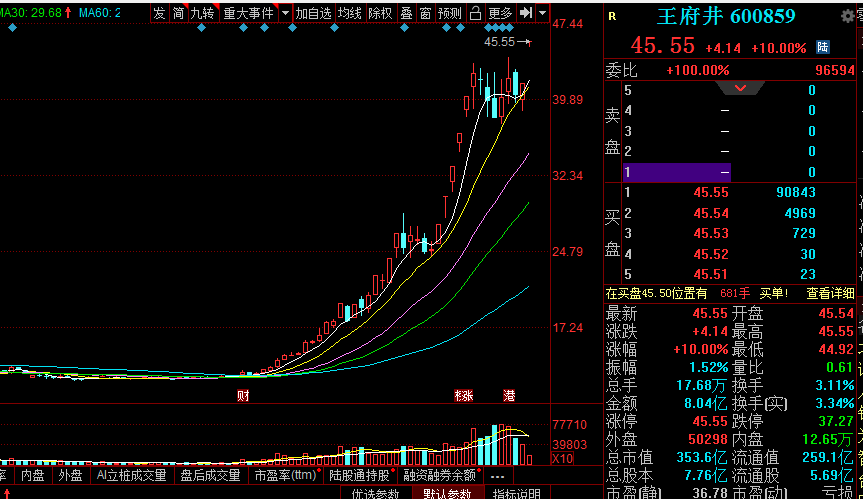863x499 pixels.
Task: Open the dropdown arrow beside 重大事件
Action: coord(285,13)
